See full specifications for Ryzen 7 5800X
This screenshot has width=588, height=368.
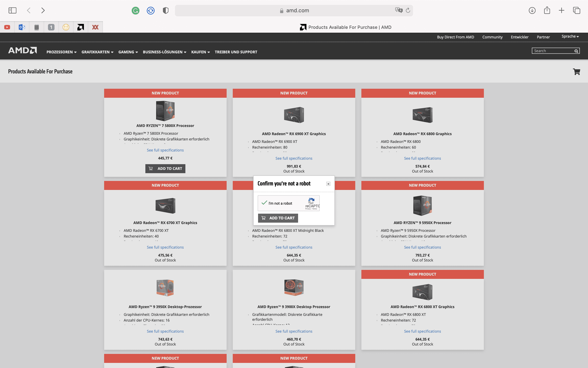pyautogui.click(x=165, y=150)
